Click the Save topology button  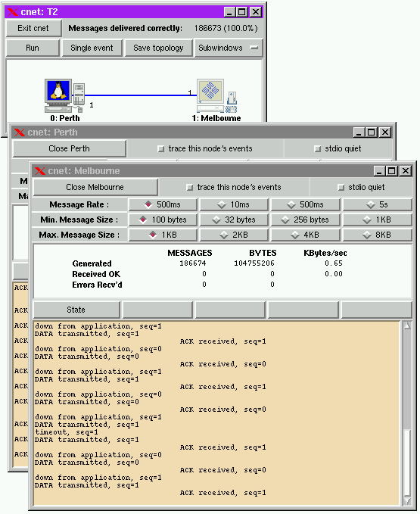[158, 48]
